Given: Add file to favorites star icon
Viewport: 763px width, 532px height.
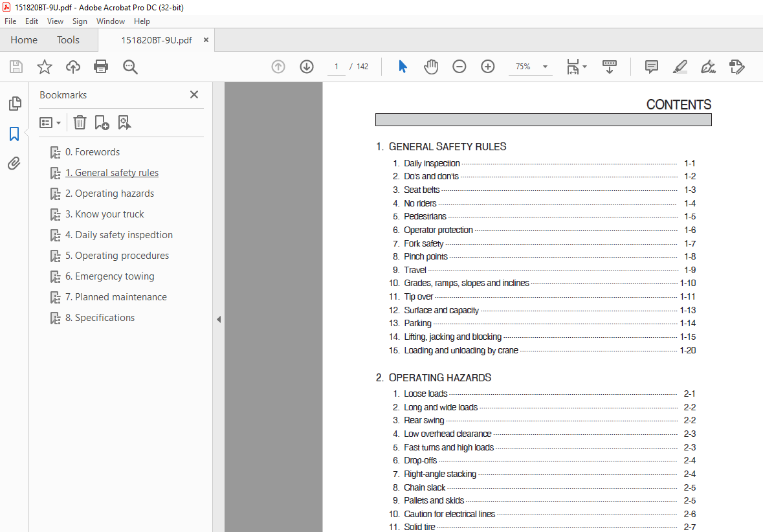Looking at the screenshot, I should pyautogui.click(x=44, y=67).
